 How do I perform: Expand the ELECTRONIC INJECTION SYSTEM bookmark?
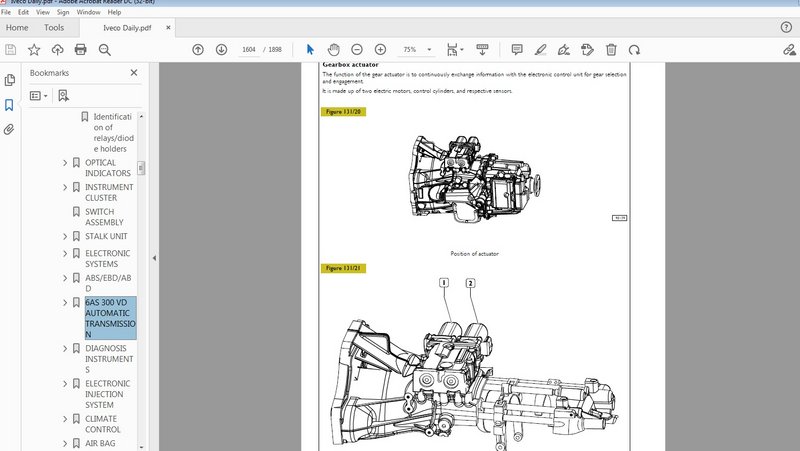tap(65, 384)
